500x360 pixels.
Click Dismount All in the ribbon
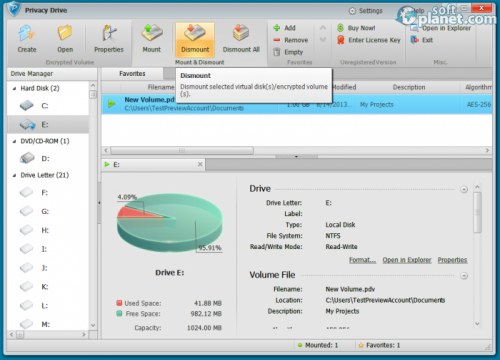coord(241,39)
